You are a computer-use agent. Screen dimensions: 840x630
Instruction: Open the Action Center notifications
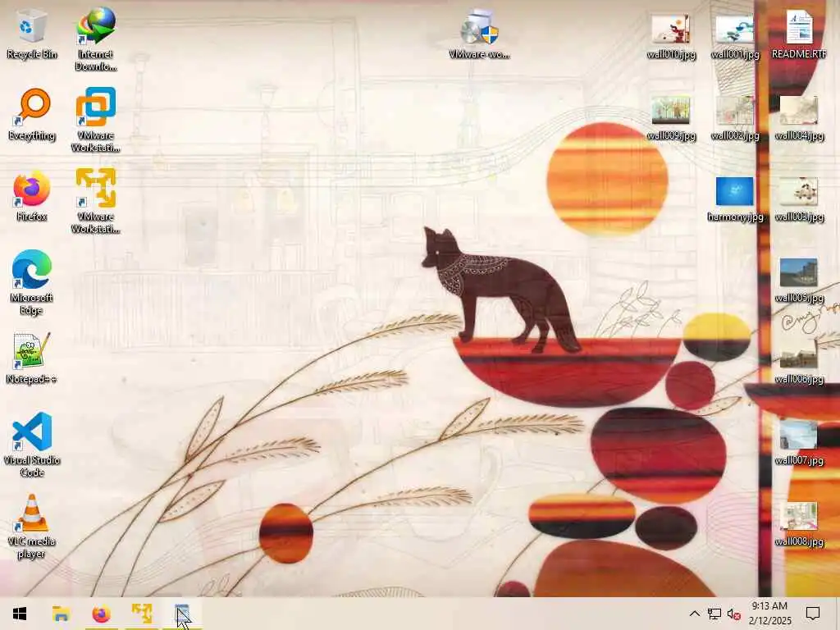[813, 614]
